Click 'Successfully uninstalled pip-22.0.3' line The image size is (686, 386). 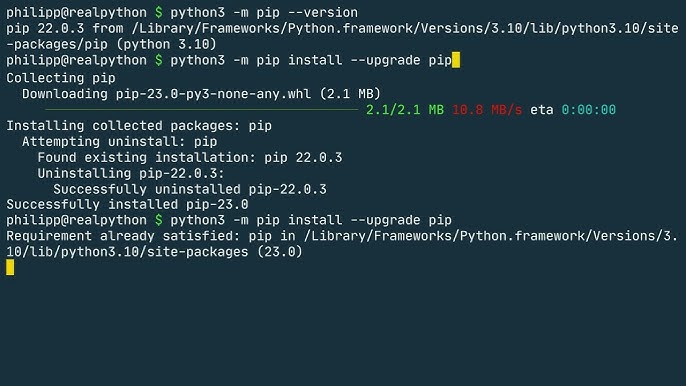coord(190,189)
